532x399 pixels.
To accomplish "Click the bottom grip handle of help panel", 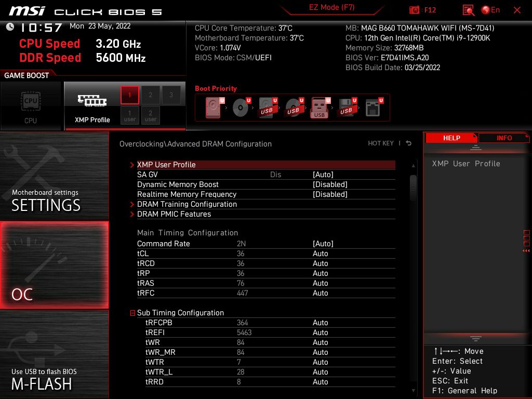I will pos(476,339).
